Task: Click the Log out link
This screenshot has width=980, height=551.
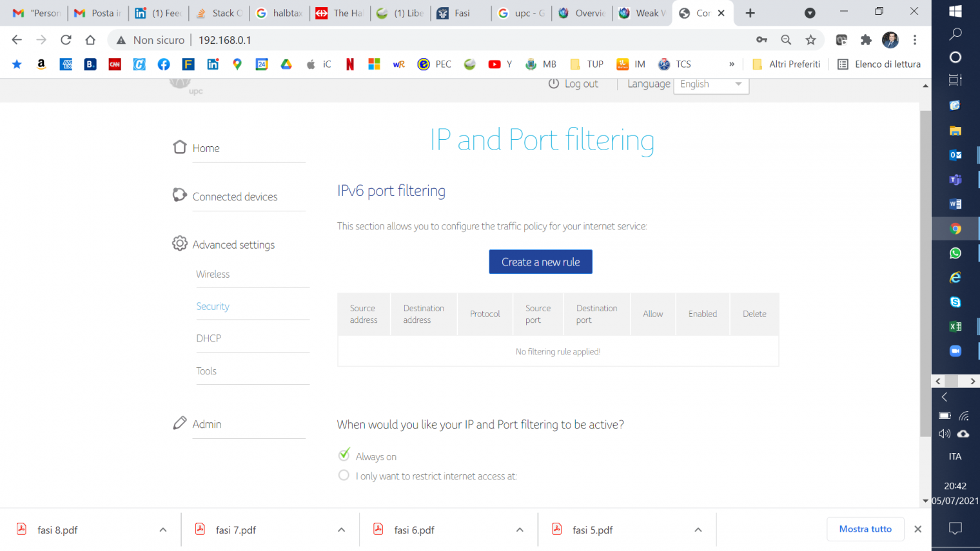Action: pyautogui.click(x=573, y=84)
